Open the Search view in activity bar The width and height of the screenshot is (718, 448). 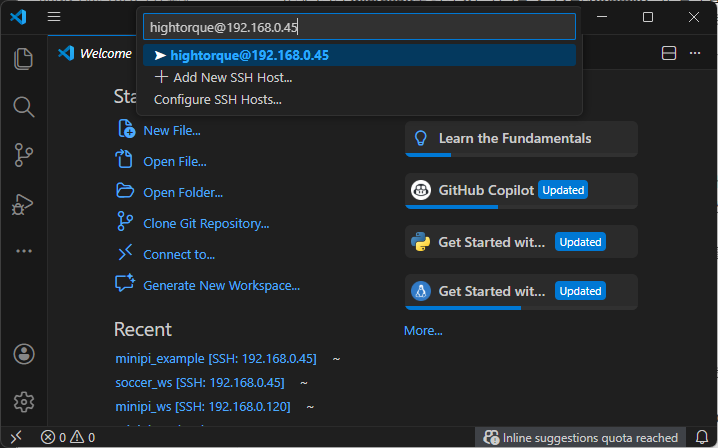tap(23, 107)
